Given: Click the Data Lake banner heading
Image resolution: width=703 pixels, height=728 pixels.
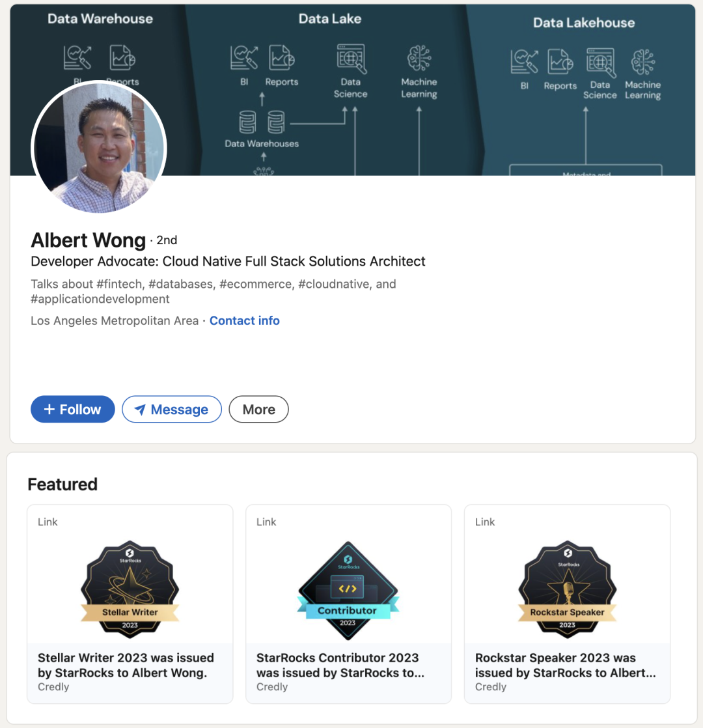Looking at the screenshot, I should click(x=329, y=19).
